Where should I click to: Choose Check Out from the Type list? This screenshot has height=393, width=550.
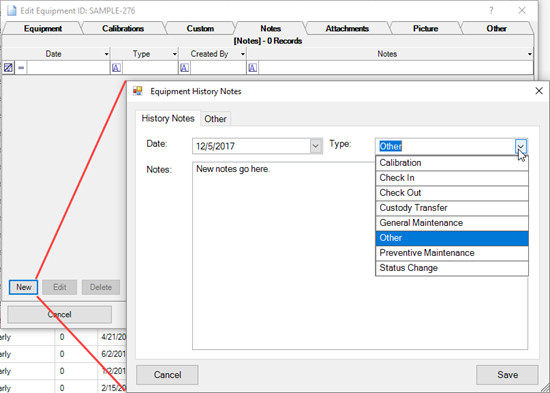(x=452, y=193)
